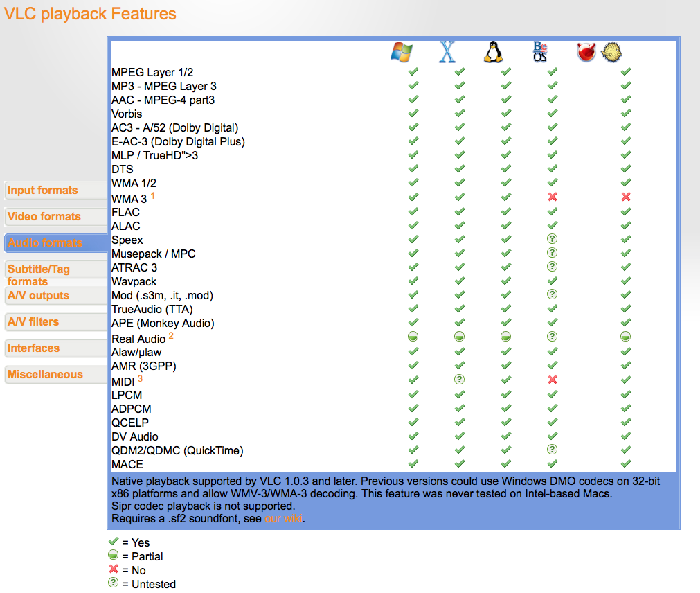700x593 pixels.
Task: Go to the A/V outputs tab
Action: coord(55,296)
